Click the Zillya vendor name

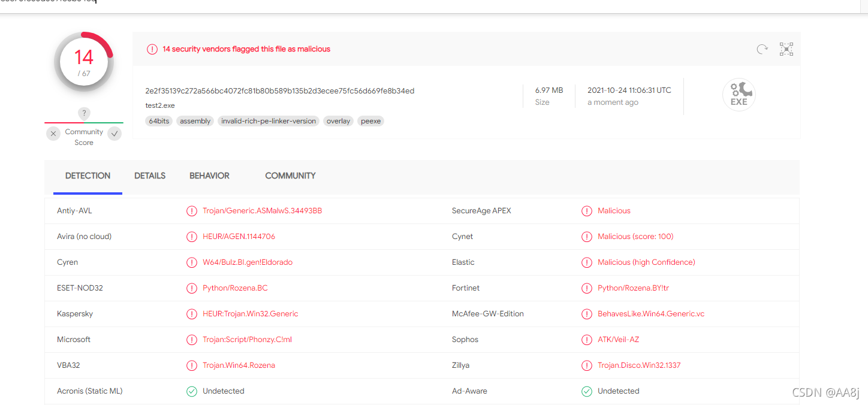461,365
